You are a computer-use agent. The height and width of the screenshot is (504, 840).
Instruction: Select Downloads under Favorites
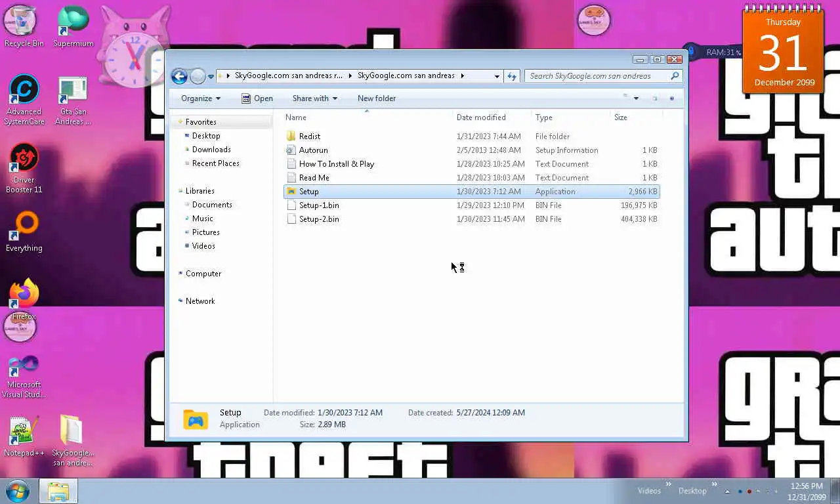[x=211, y=150]
